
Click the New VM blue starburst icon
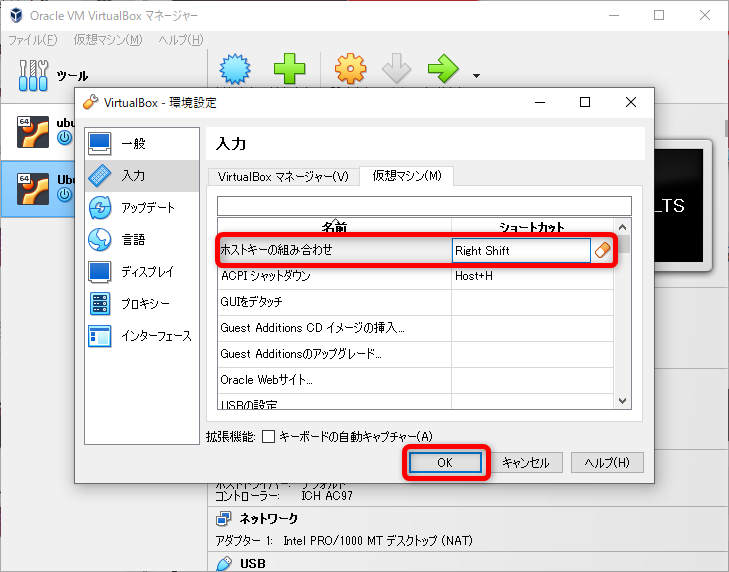coord(235,69)
